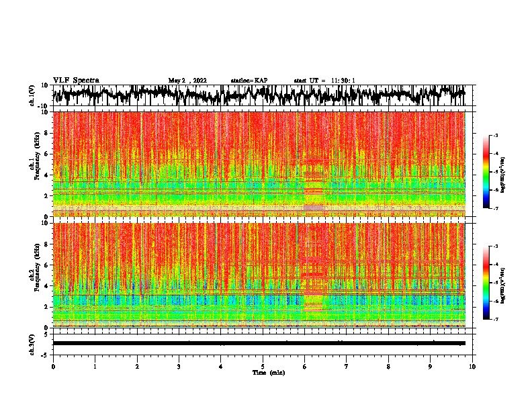Click the ch.1 color bar log(PSD) label
532x411 pixels.
coord(503,175)
